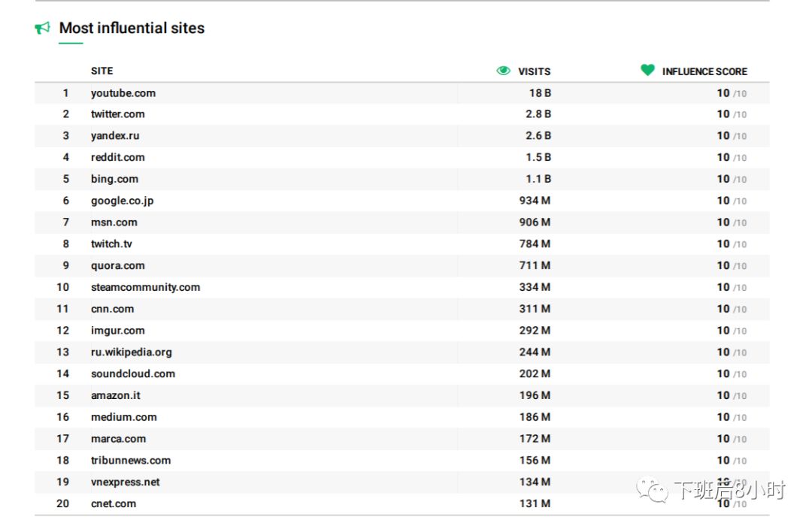This screenshot has width=812, height=526.
Task: Select the "2.6 B" visits cell
Action: coord(538,136)
